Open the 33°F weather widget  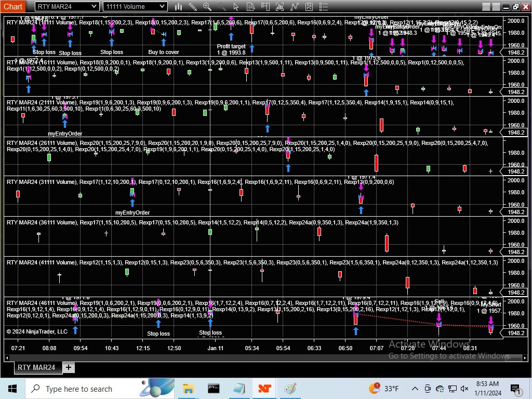(x=384, y=389)
